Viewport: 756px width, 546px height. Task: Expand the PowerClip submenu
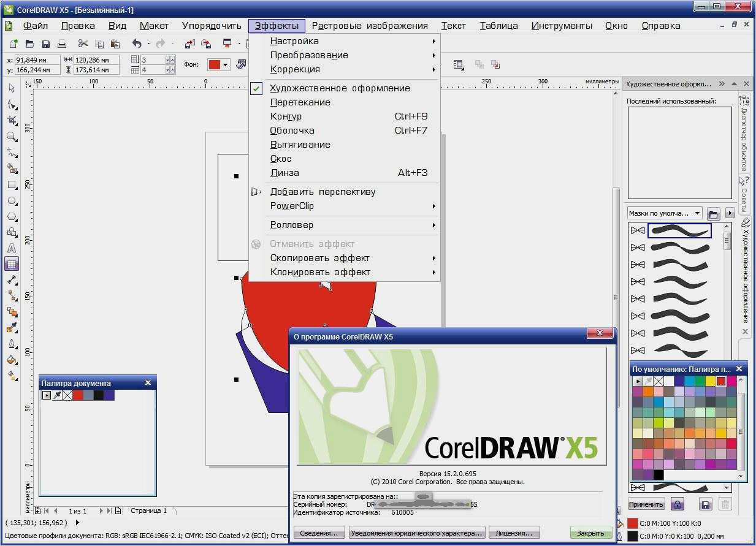tap(345, 206)
